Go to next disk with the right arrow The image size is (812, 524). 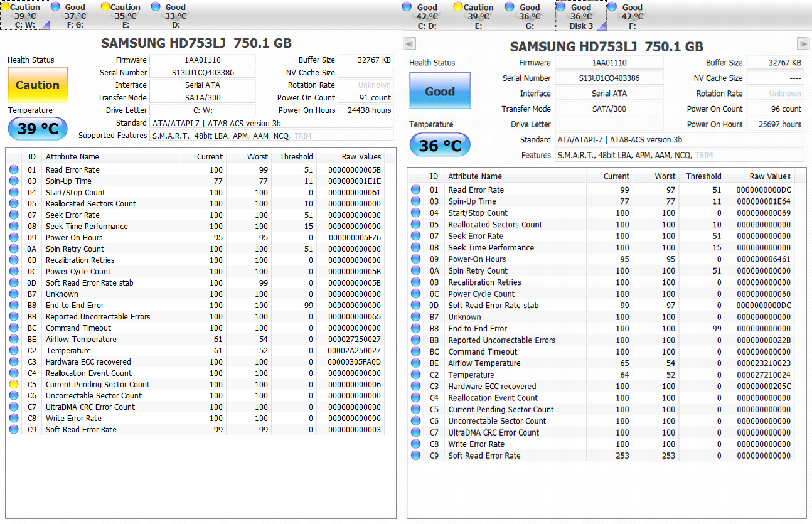pyautogui.click(x=803, y=43)
